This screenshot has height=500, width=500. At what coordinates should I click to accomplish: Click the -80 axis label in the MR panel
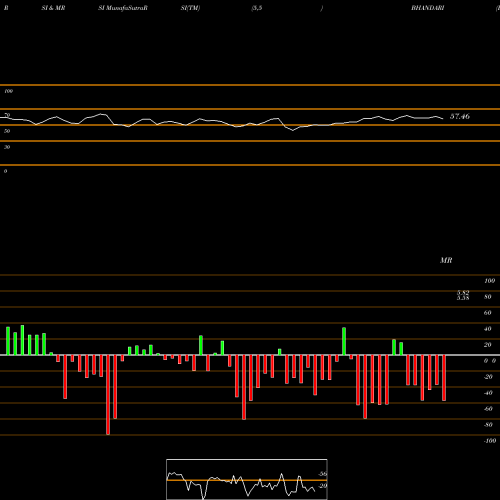(x=488, y=425)
